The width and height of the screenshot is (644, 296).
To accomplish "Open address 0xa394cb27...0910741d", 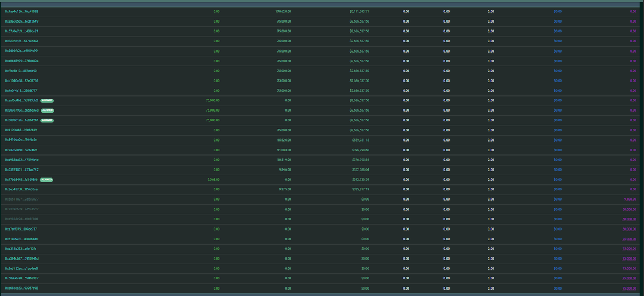I will (x=21, y=258).
